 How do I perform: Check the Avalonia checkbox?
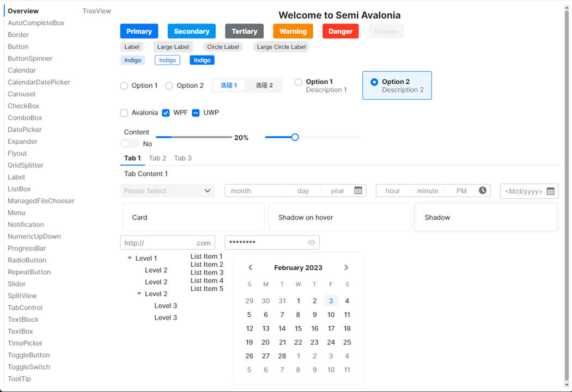pyautogui.click(x=124, y=113)
